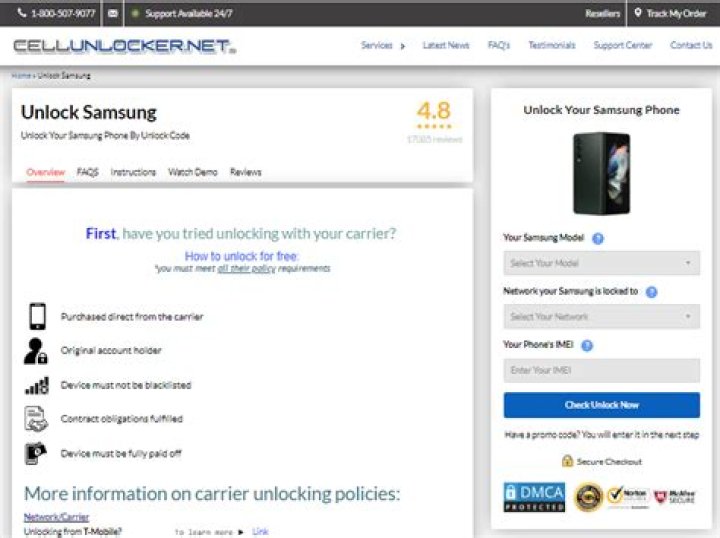Open the Reviews tab
Screen dimensions: 720x538
(245, 172)
